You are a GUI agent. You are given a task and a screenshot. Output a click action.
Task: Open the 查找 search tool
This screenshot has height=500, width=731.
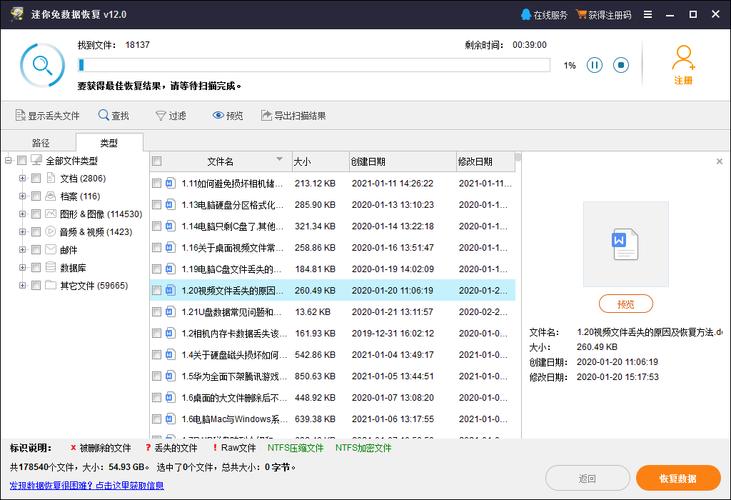coord(114,115)
